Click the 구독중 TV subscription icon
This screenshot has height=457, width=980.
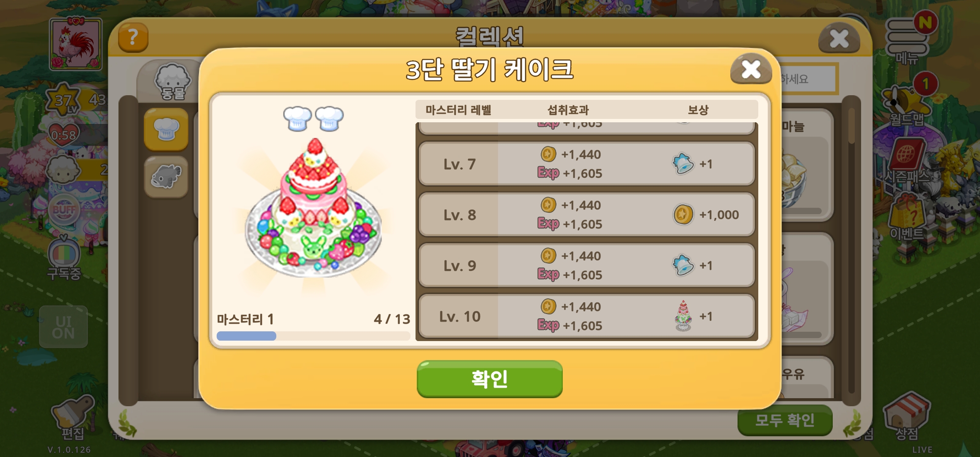point(64,258)
